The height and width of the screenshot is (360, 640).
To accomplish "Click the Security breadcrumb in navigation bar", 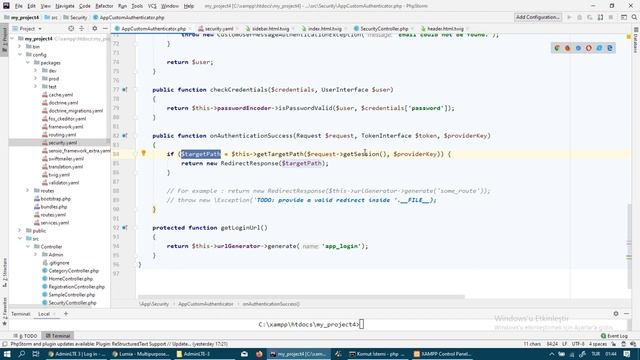I will tap(76, 18).
